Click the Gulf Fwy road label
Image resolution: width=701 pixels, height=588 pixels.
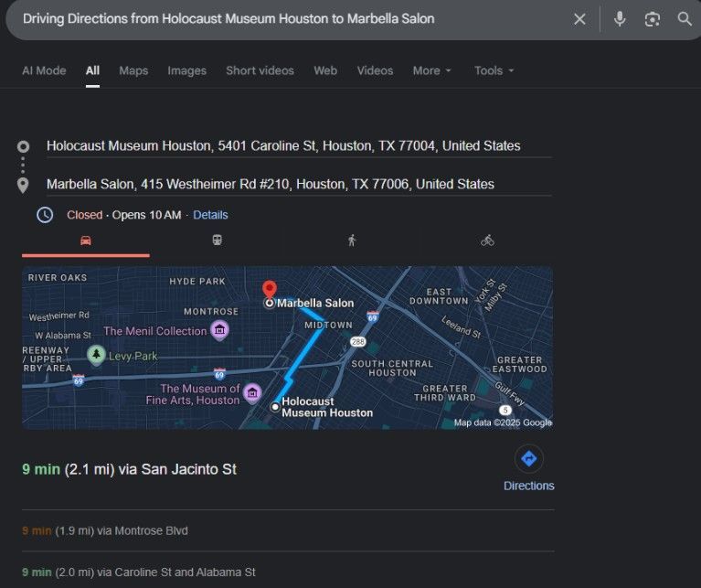tap(509, 394)
